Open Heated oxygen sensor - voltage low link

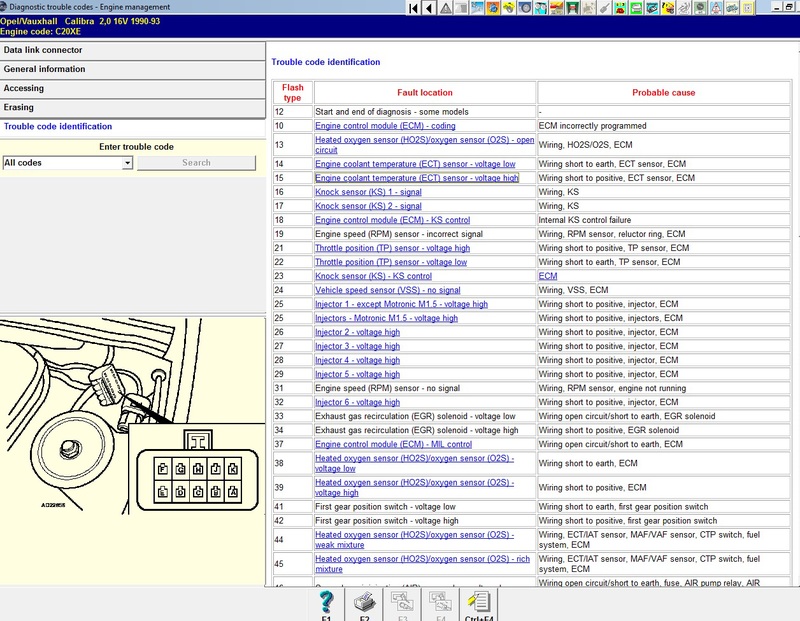coord(414,463)
